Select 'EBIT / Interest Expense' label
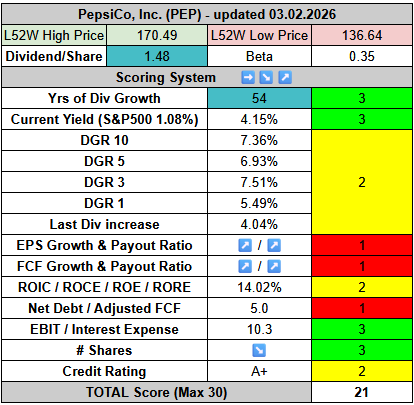Image resolution: width=414 pixels, height=405 pixels. (104, 329)
